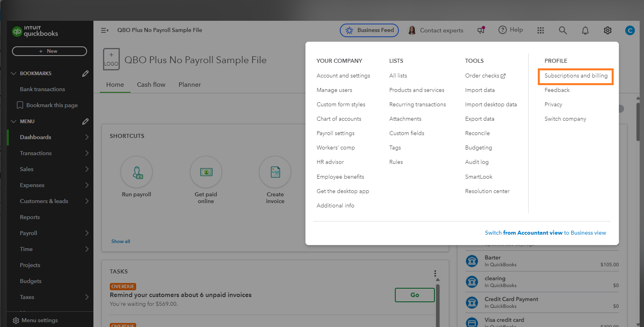Open Products and services list

[x=417, y=90]
